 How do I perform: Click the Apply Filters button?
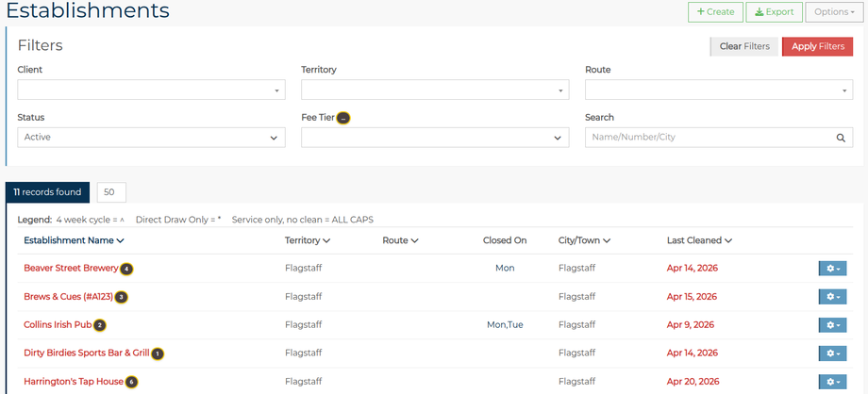point(818,46)
